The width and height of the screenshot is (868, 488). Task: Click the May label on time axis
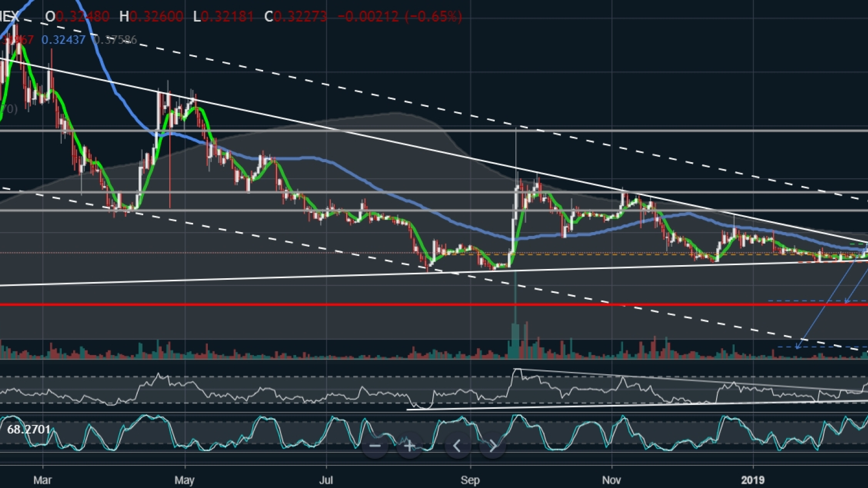pyautogui.click(x=184, y=480)
